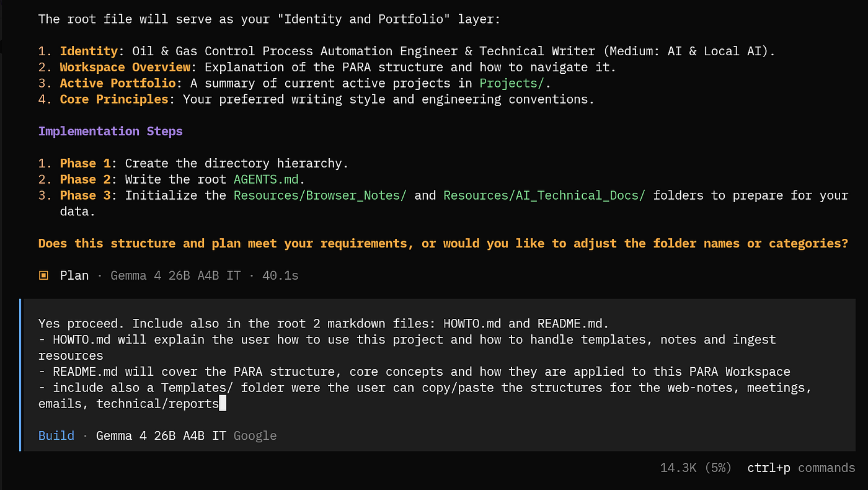Switch the Build agent mode label

56,435
